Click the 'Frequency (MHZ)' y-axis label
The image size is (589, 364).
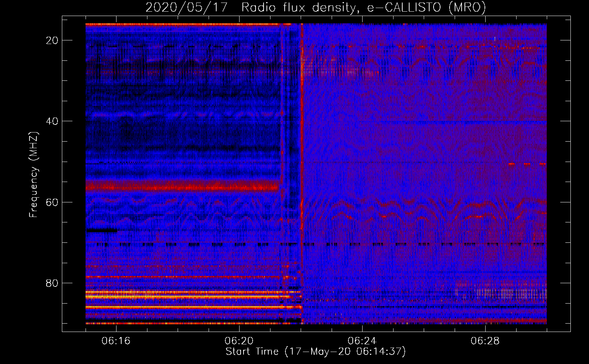coord(33,175)
